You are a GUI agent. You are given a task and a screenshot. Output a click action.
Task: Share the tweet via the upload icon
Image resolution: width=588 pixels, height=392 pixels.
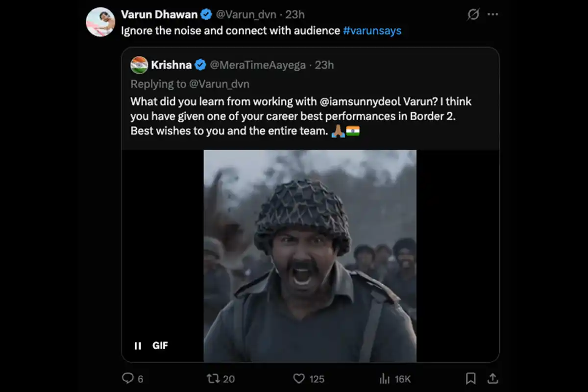point(493,378)
